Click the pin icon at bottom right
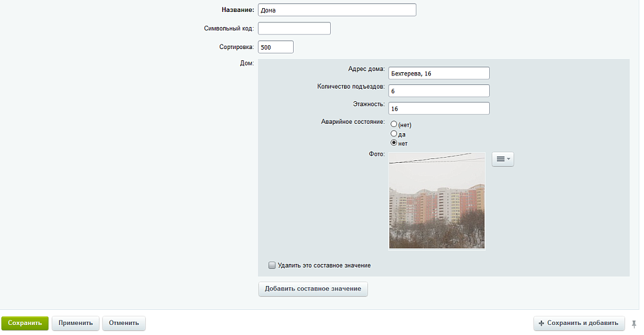 (634, 323)
